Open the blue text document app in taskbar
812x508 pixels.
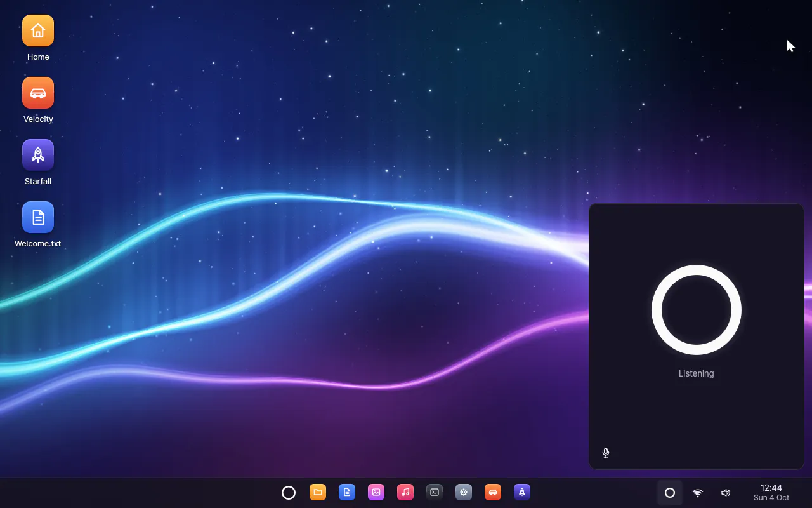tap(347, 492)
